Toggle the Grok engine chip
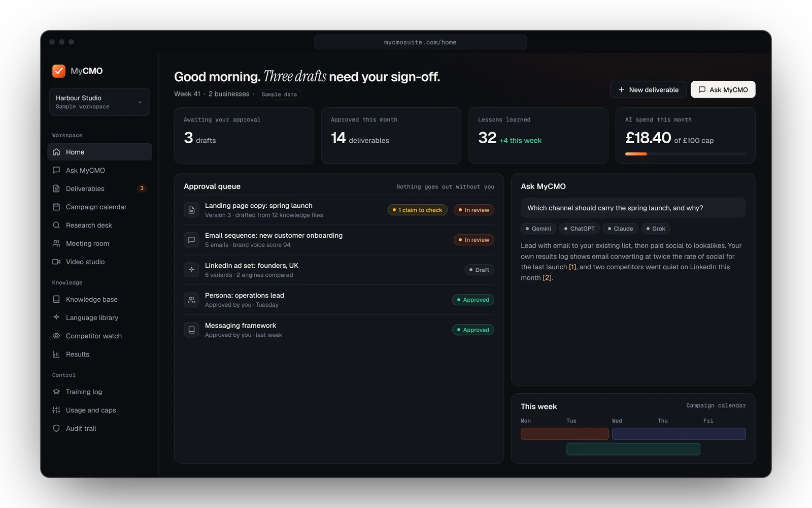 656,229
